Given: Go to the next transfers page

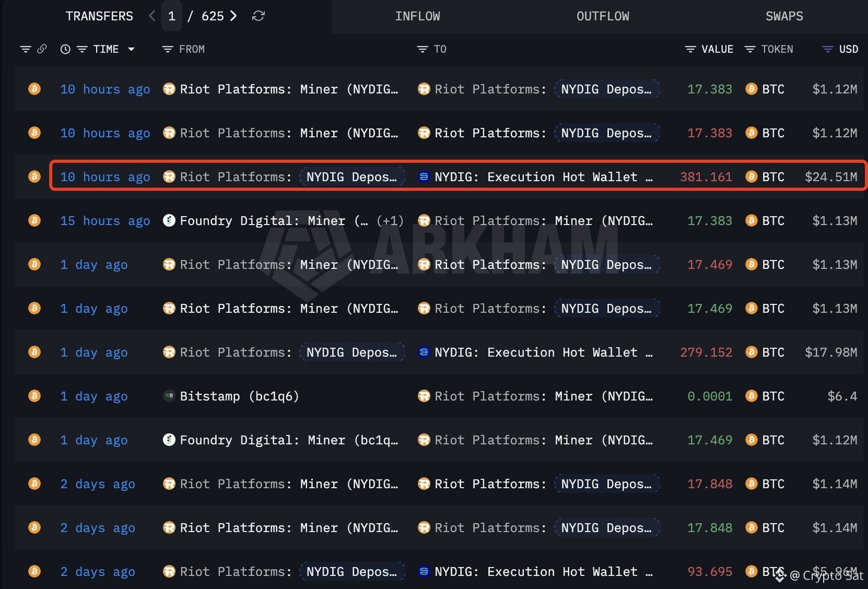Looking at the screenshot, I should pyautogui.click(x=233, y=16).
